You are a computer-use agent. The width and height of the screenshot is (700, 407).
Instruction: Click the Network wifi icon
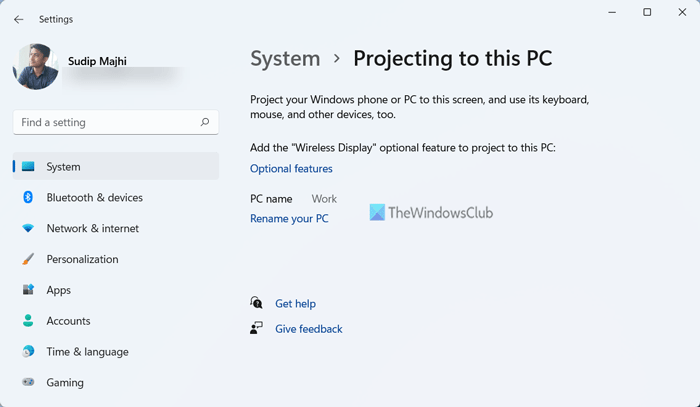tap(28, 229)
